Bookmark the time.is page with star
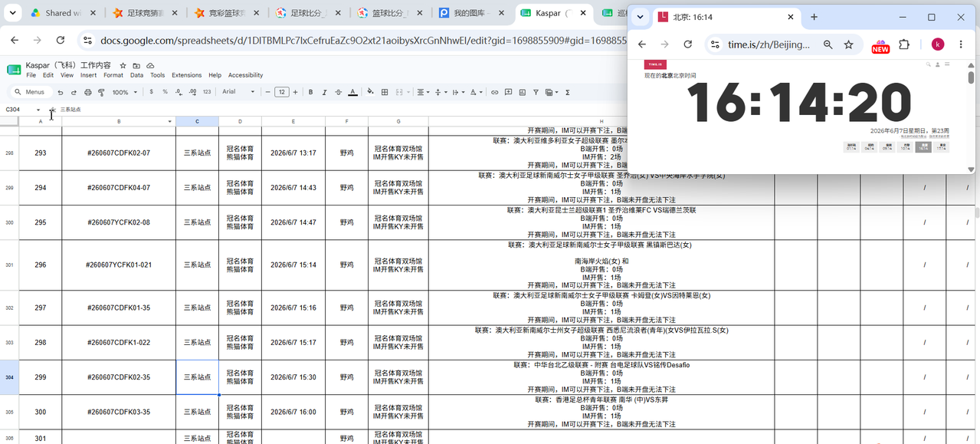Screen dimensions: 980x444 tap(849, 44)
